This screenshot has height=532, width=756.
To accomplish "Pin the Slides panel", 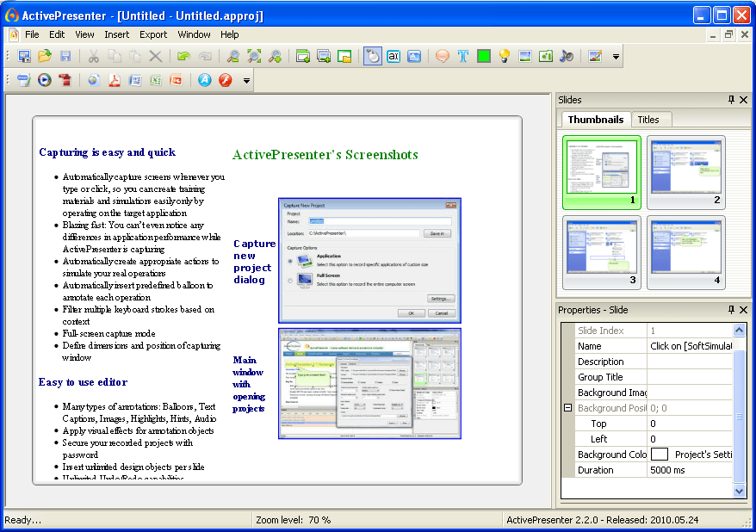I will (x=731, y=100).
